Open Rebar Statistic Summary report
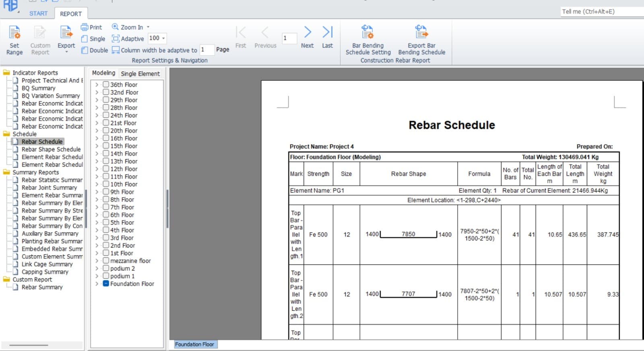This screenshot has height=351, width=644. pos(52,180)
